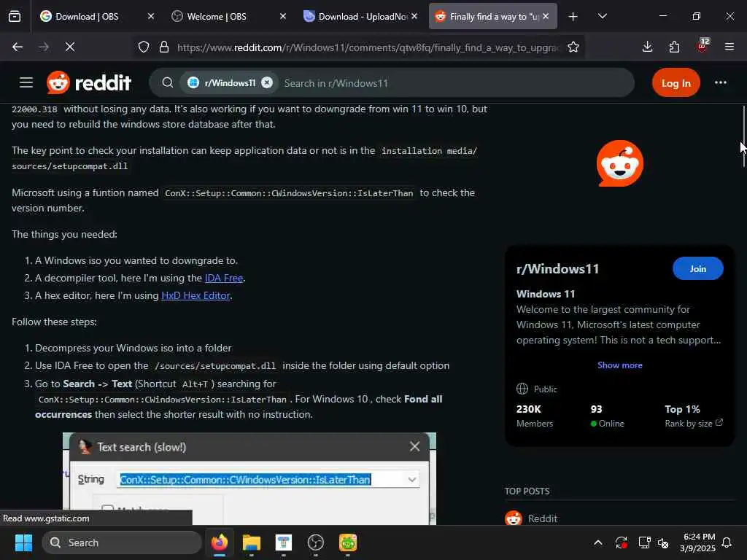Click r/Windows11 community title in sidebar

pyautogui.click(x=557, y=269)
